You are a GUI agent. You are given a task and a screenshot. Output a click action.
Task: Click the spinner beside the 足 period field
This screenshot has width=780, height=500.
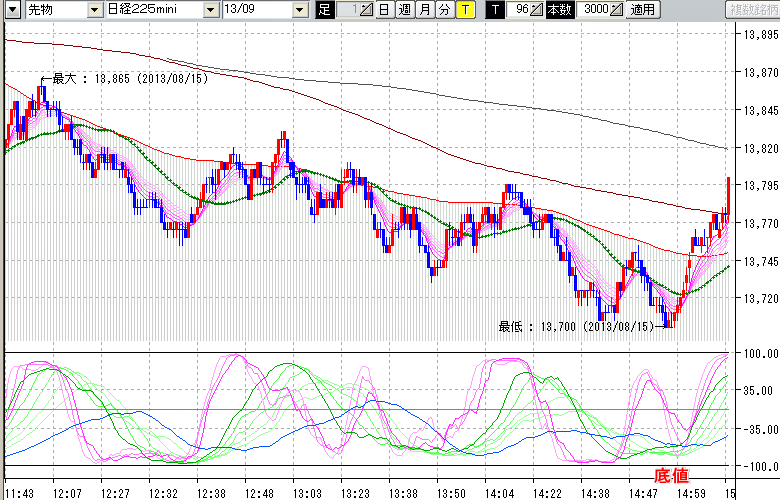(366, 9)
